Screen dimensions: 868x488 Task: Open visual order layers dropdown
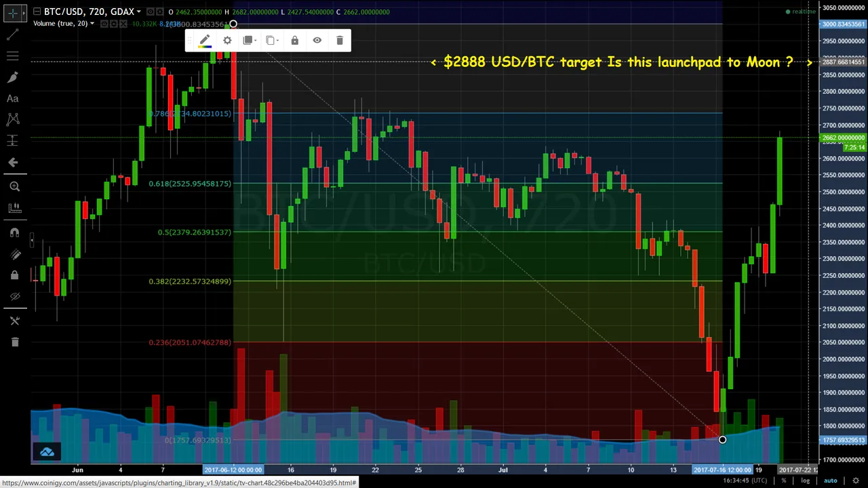click(249, 41)
